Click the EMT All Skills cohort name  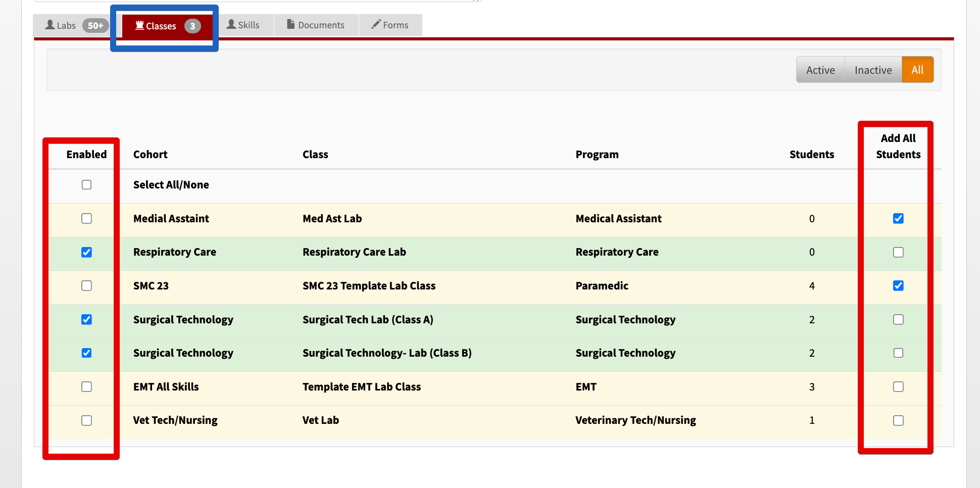tap(166, 386)
